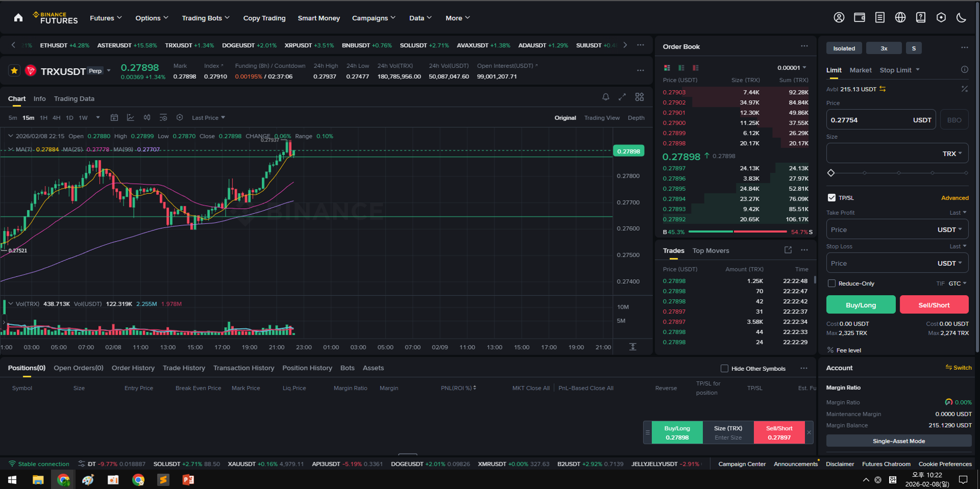Open the Position History tab

tap(307, 368)
